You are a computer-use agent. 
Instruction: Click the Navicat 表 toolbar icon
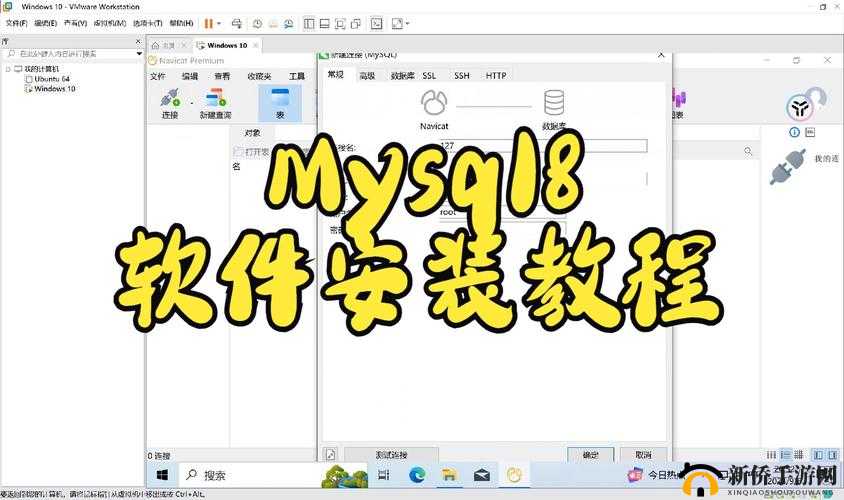pos(280,104)
